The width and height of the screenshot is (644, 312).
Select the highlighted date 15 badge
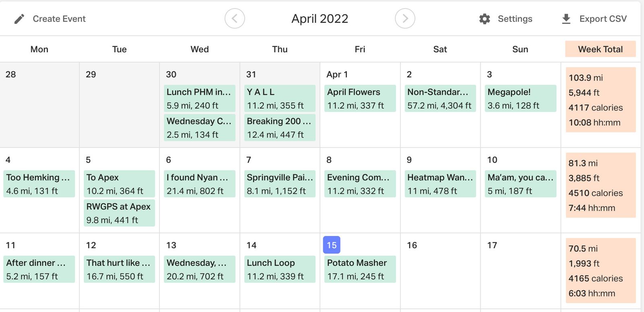pyautogui.click(x=331, y=245)
